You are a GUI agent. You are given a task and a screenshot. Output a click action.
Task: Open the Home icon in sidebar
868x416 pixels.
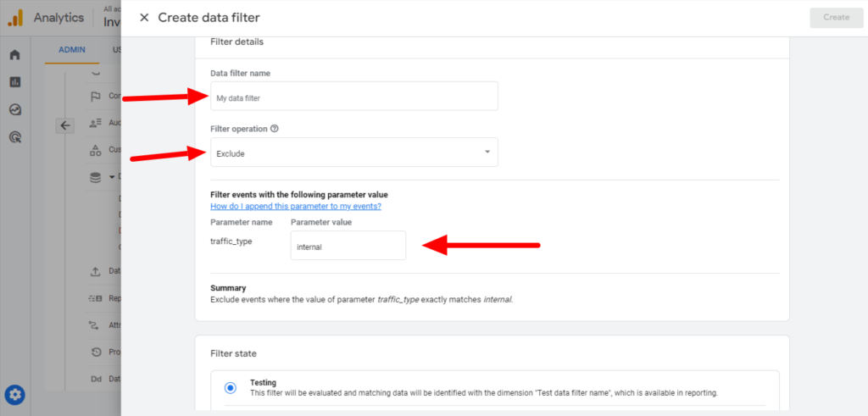[x=15, y=55]
